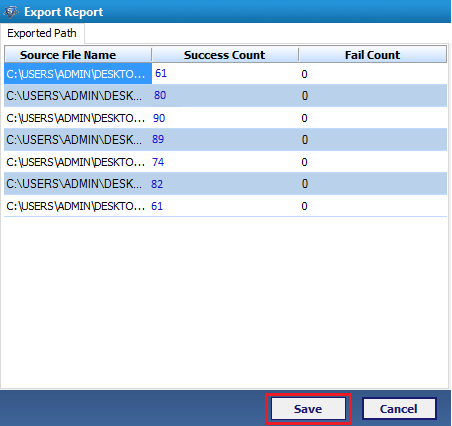The image size is (452, 426).
Task: Select the last row with 61 successes
Action: [x=225, y=206]
